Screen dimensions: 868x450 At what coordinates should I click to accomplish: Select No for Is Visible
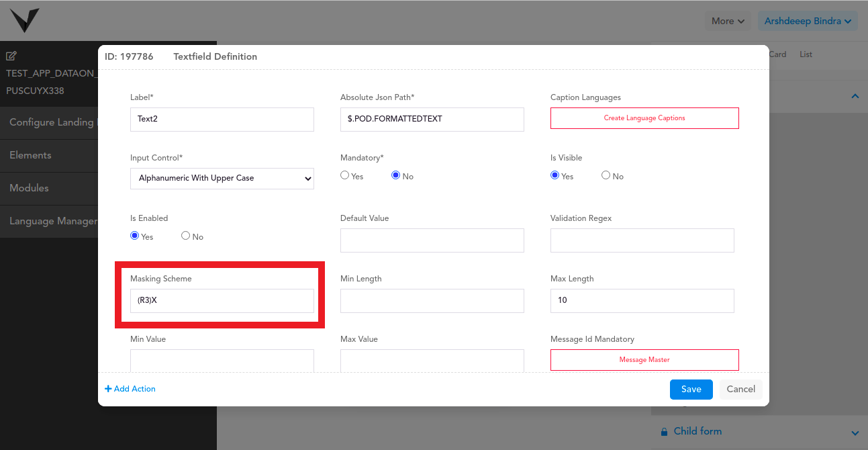[x=606, y=175]
